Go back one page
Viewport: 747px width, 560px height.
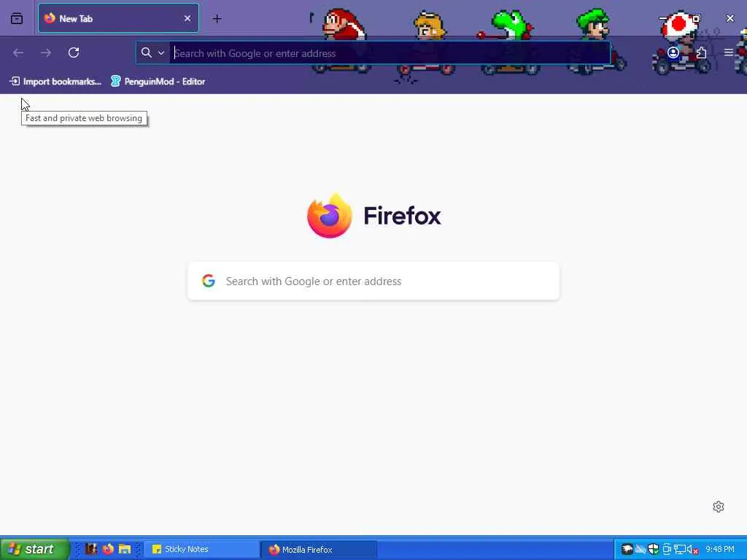point(18,52)
